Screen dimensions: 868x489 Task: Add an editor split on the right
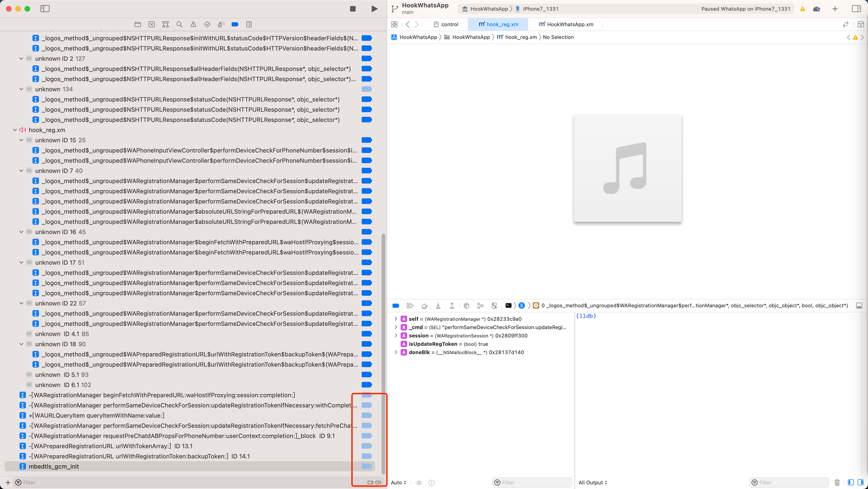coord(861,24)
